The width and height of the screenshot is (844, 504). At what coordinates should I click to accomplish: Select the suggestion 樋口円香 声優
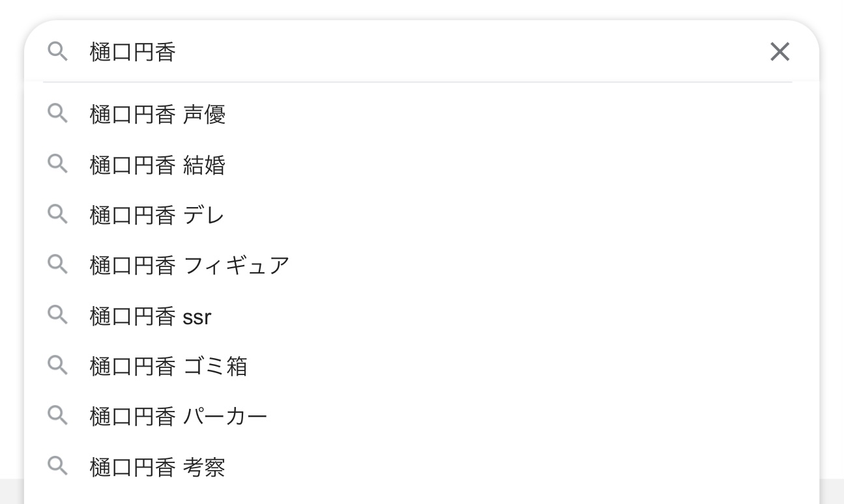(x=421, y=115)
